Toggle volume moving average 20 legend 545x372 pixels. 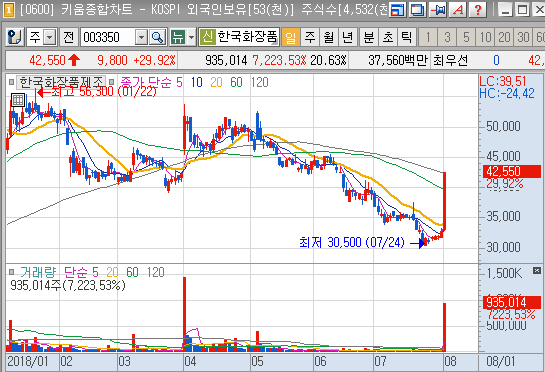pyautogui.click(x=112, y=272)
